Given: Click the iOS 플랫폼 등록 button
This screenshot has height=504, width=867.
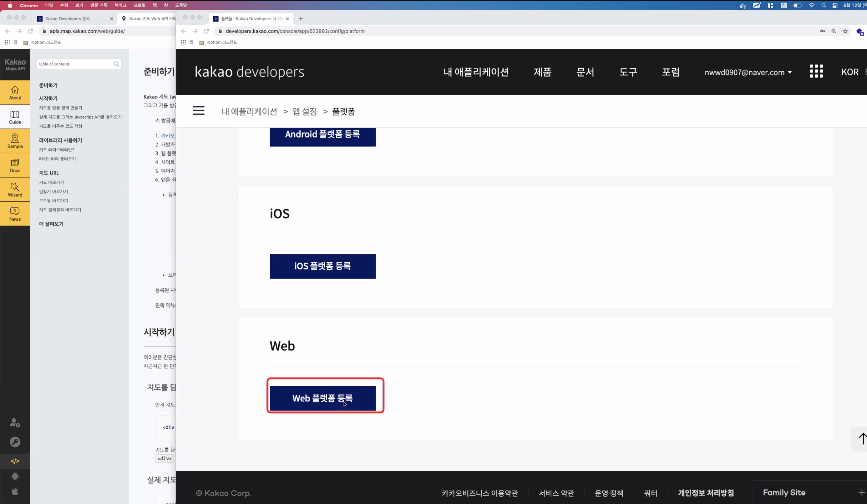Looking at the screenshot, I should 322,266.
